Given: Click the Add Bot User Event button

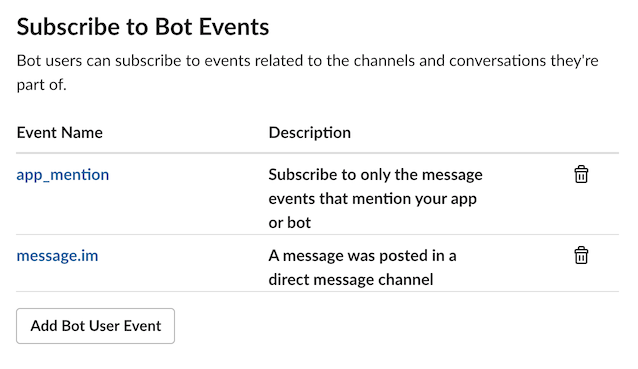Looking at the screenshot, I should [x=96, y=326].
